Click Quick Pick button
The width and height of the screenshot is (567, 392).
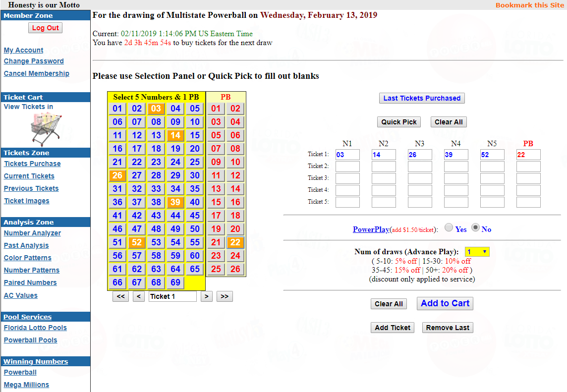click(x=399, y=122)
